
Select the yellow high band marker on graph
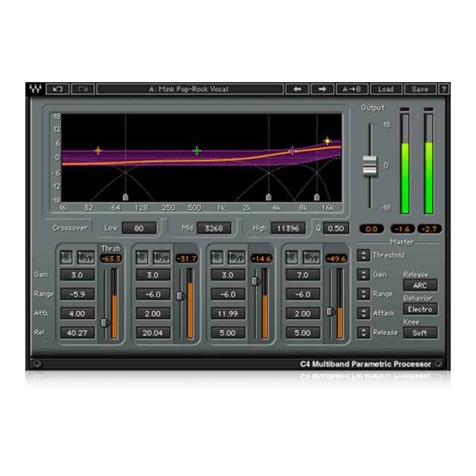(327, 141)
